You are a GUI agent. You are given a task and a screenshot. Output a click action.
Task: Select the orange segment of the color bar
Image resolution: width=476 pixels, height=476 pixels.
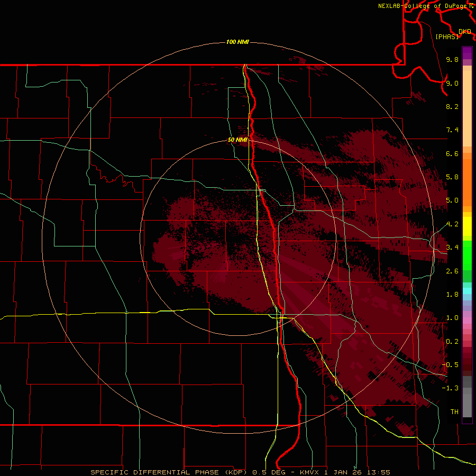467,182
